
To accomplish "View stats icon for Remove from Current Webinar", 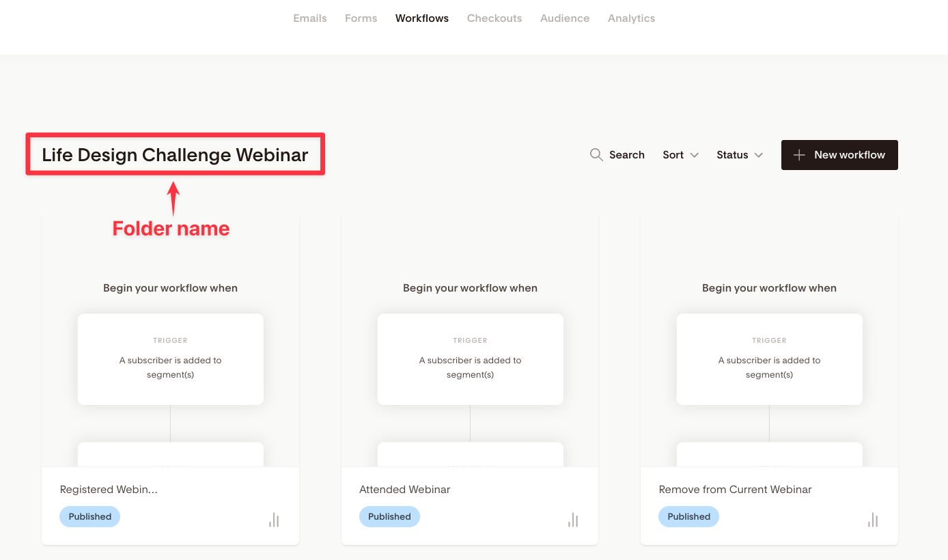I will (873, 520).
